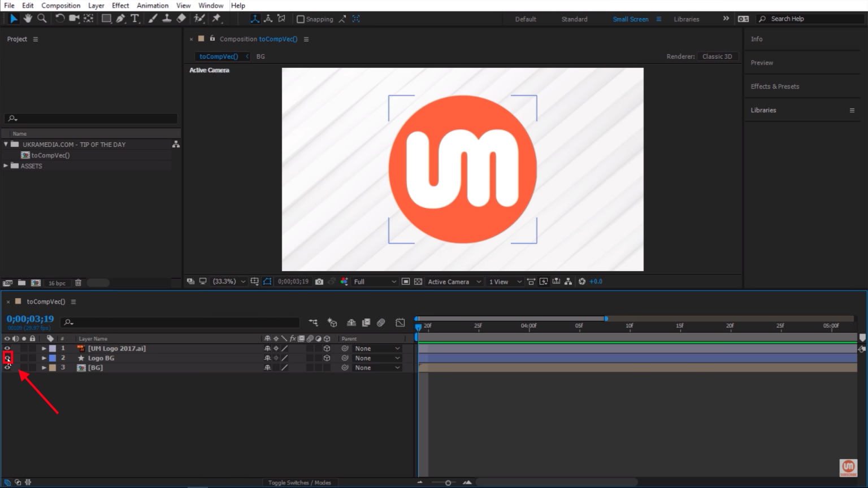Viewport: 868px width, 488px height.
Task: Hide the UM Logo 2017.ai layer
Action: pyautogui.click(x=7, y=348)
